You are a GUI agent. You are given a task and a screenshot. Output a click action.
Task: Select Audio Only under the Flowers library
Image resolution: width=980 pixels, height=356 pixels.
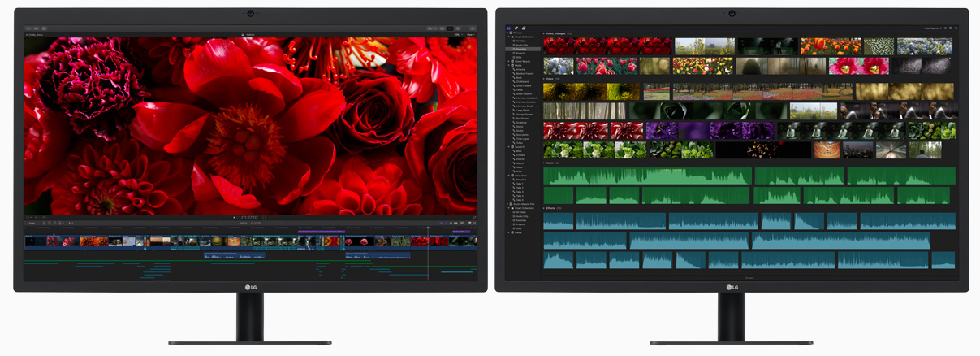523,45
